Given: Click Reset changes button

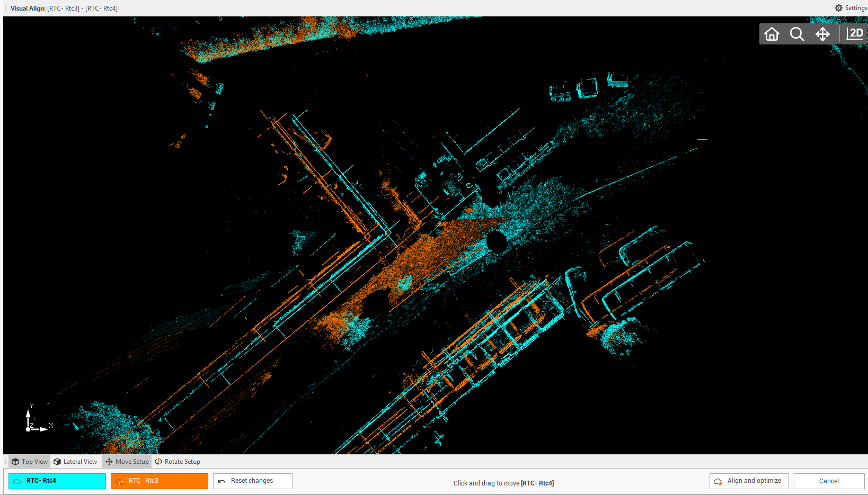Looking at the screenshot, I should pyautogui.click(x=252, y=481).
